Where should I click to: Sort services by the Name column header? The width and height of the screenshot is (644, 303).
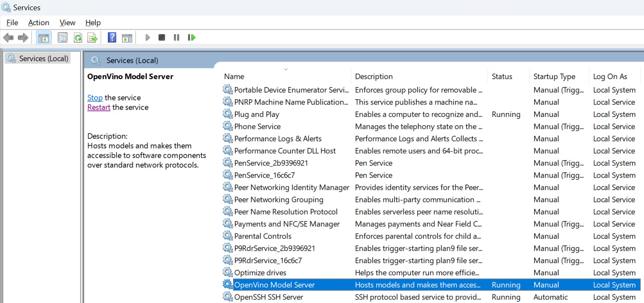(x=234, y=76)
